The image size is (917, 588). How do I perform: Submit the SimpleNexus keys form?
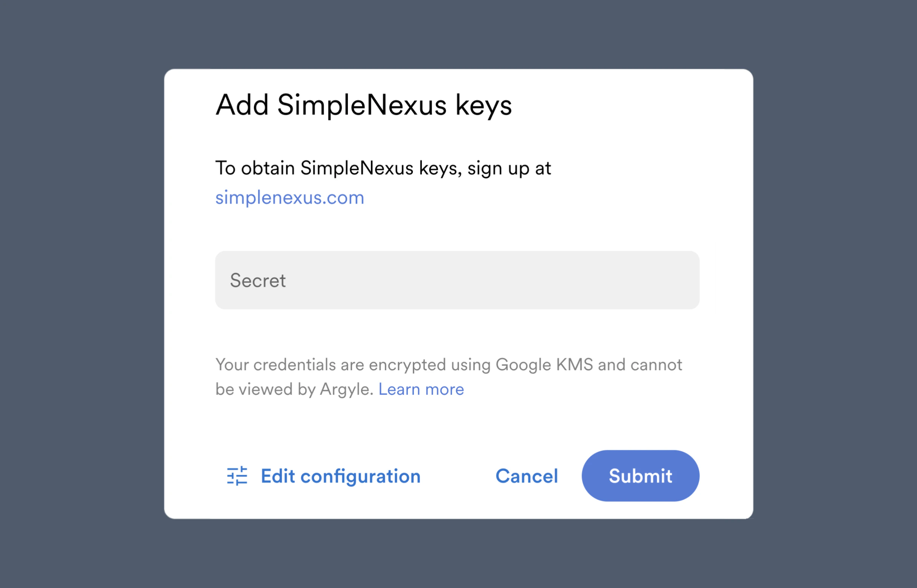[640, 476]
